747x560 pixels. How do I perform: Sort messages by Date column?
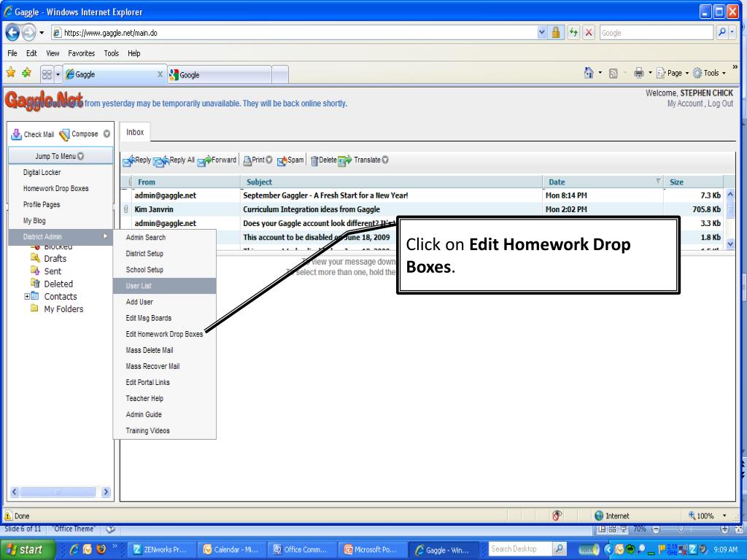tap(603, 182)
